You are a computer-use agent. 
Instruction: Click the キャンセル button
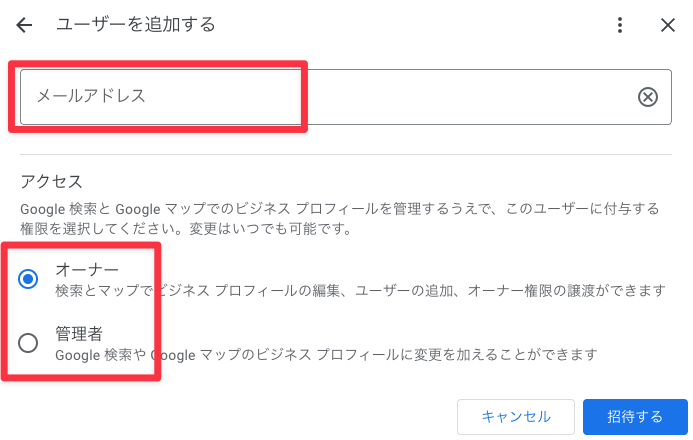[516, 417]
